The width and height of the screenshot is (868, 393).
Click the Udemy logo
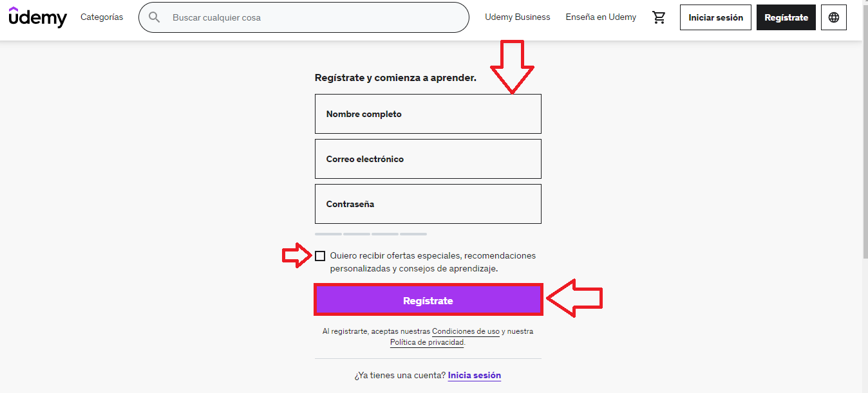coord(37,17)
